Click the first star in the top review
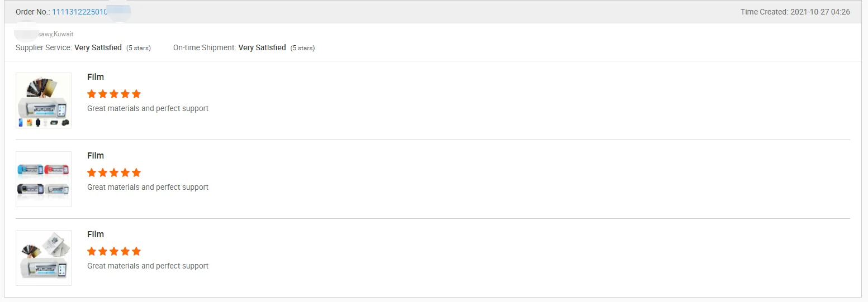Image resolution: width=868 pixels, height=302 pixels. [x=92, y=94]
